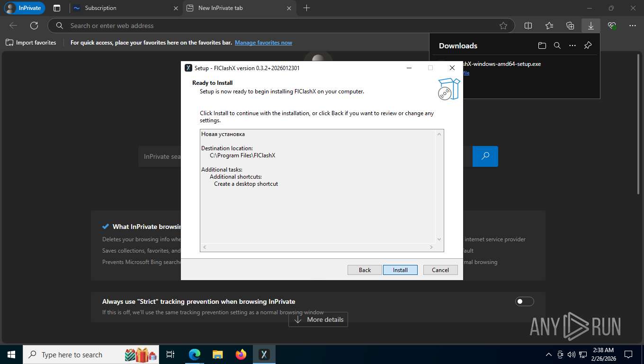Show hidden tray icons chevron

pyautogui.click(x=549, y=355)
